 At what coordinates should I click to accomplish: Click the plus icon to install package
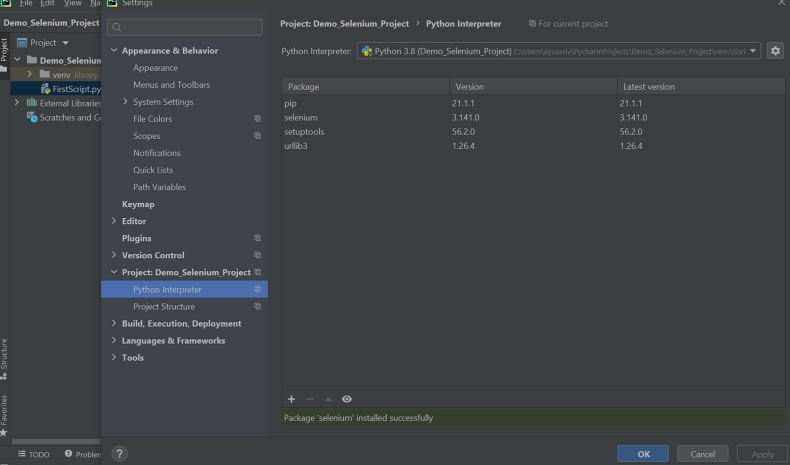tap(291, 399)
